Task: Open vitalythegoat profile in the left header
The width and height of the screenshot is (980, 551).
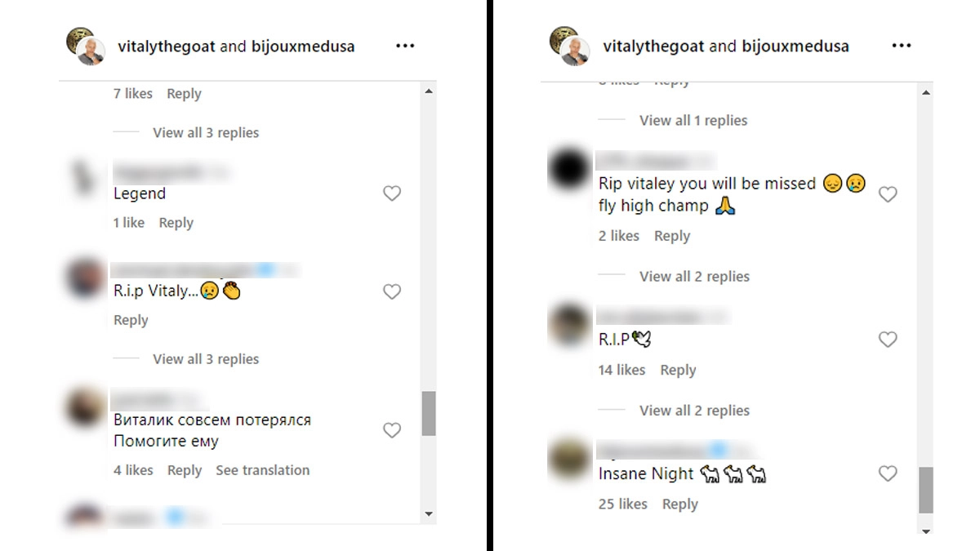Action: tap(167, 46)
